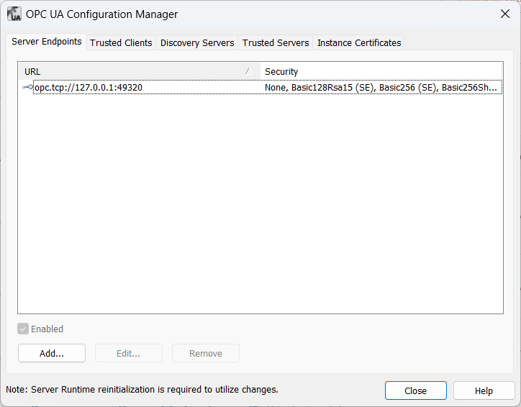Open the Instance Certificates tab
521x407 pixels.
click(359, 43)
